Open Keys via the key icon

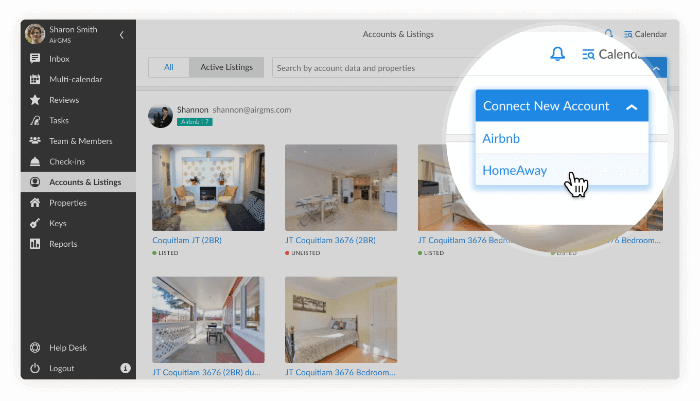[x=35, y=223]
